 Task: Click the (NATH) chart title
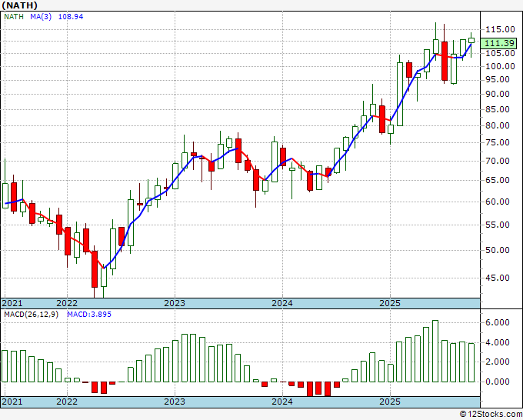pyautogui.click(x=19, y=5)
